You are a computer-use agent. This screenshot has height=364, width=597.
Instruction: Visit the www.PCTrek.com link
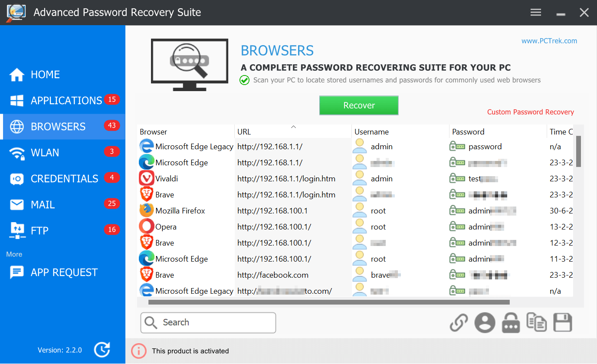pos(549,41)
